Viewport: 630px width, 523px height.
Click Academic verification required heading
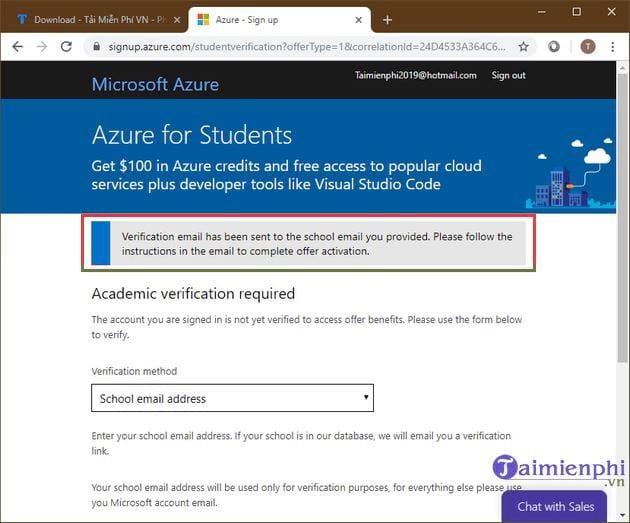click(x=193, y=294)
